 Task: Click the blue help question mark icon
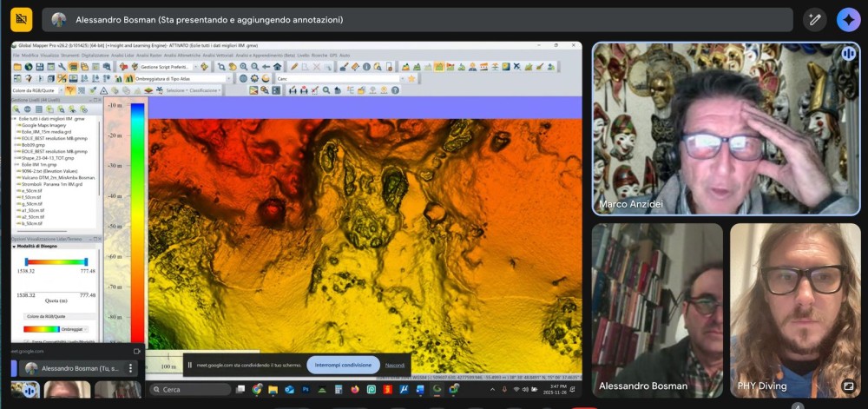(395, 90)
